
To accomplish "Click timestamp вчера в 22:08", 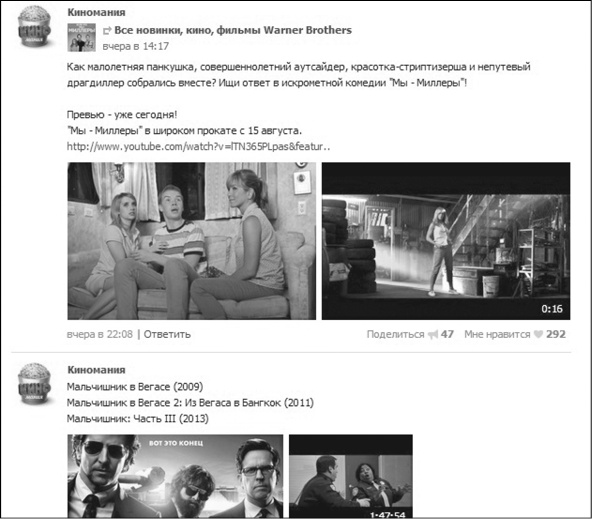I will tap(100, 334).
